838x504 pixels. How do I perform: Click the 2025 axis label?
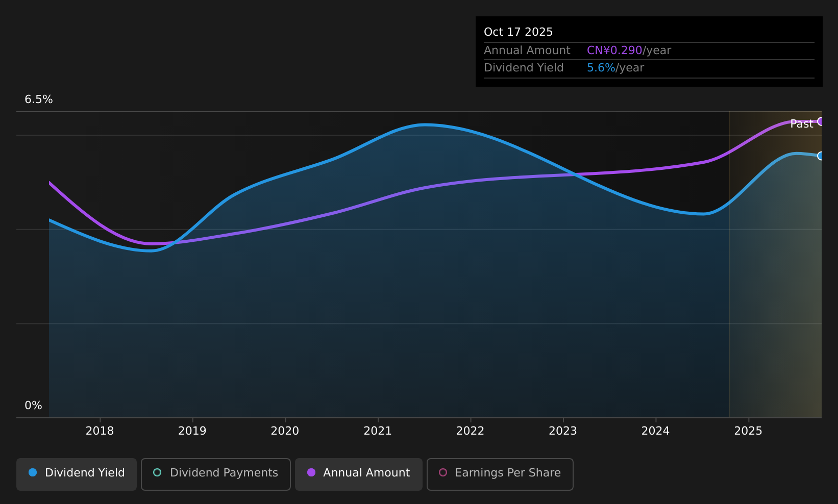pyautogui.click(x=748, y=431)
